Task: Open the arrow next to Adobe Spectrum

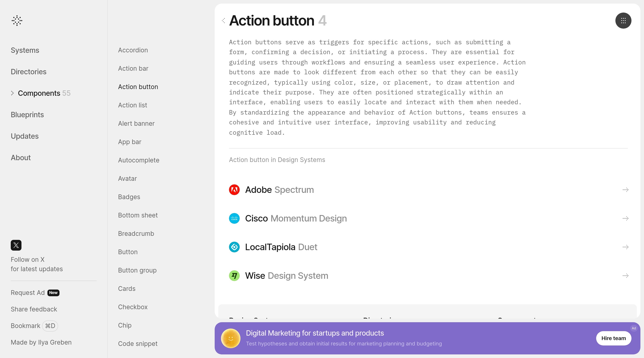Action: [625, 190]
